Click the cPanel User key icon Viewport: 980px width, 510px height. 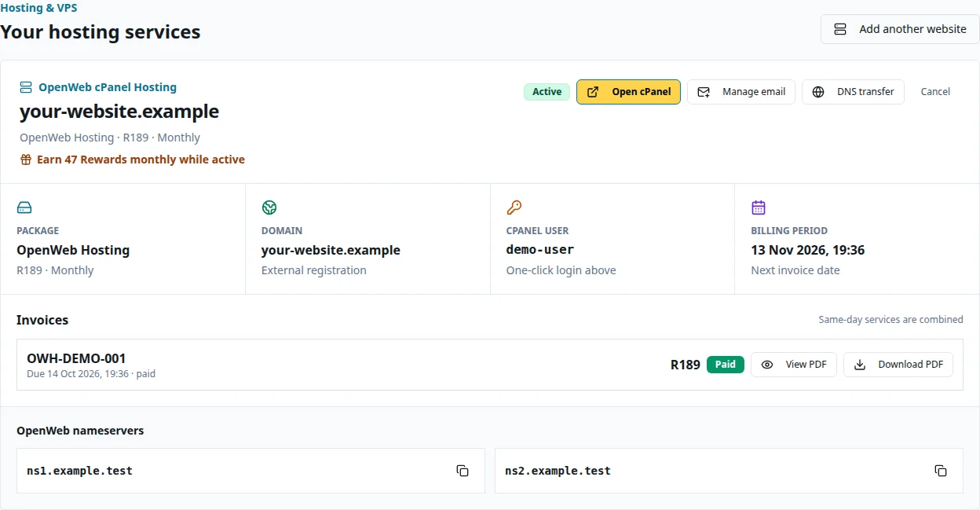[514, 207]
